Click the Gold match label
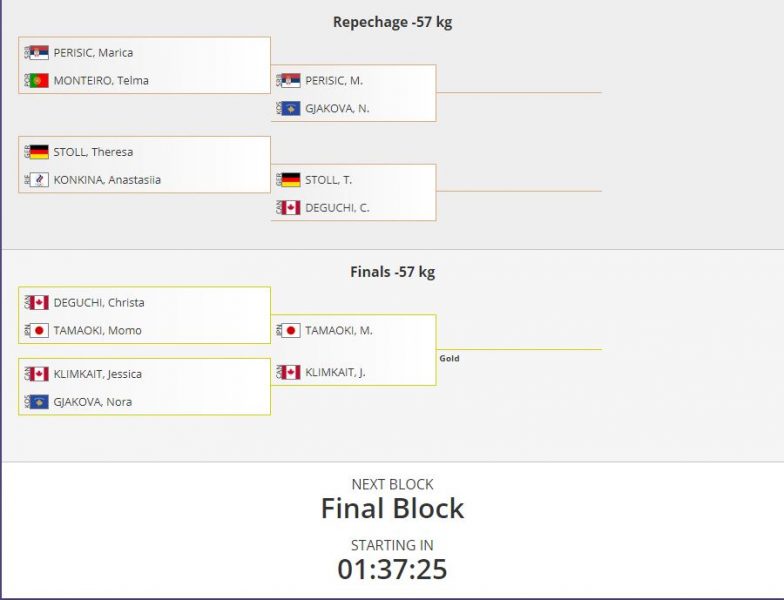Screen dimensions: 784x600 pos(449,358)
